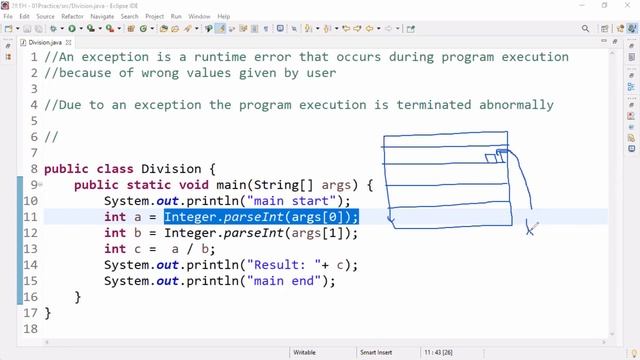
Task: Click the Run External Tools icon
Action: [110, 29]
